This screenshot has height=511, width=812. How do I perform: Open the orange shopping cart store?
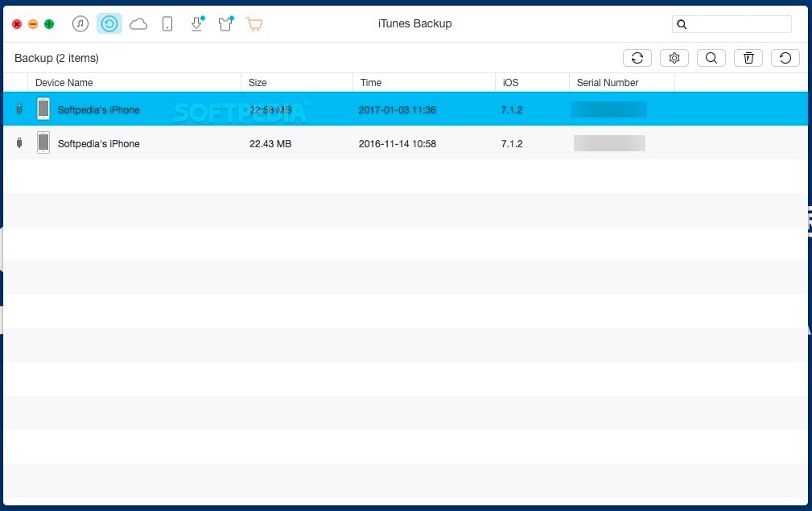tap(254, 23)
